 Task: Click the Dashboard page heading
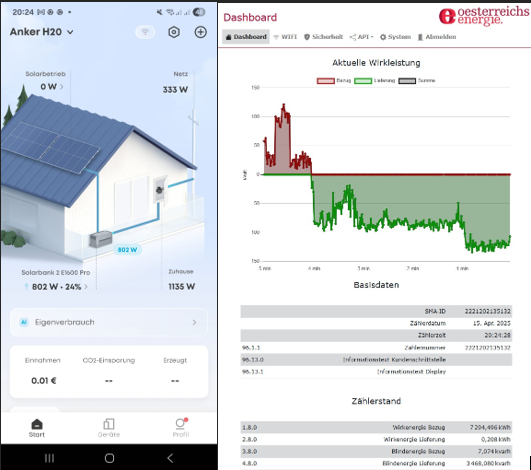(x=250, y=17)
